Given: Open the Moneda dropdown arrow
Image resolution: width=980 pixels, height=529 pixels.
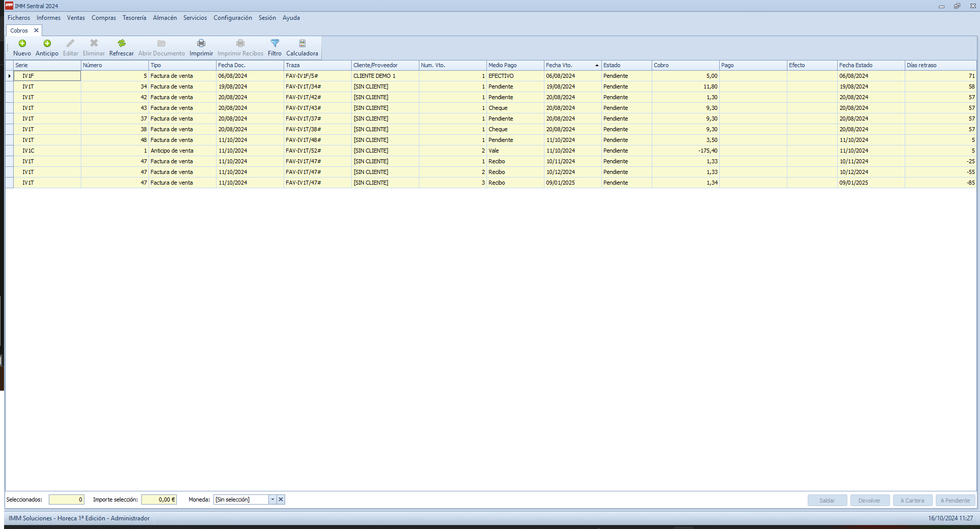Looking at the screenshot, I should pyautogui.click(x=272, y=499).
